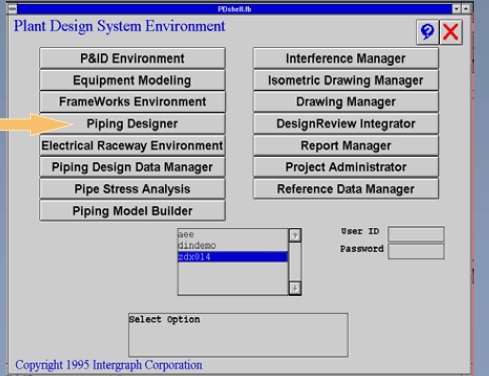
Task: Open Reference Data Manager
Action: point(346,189)
